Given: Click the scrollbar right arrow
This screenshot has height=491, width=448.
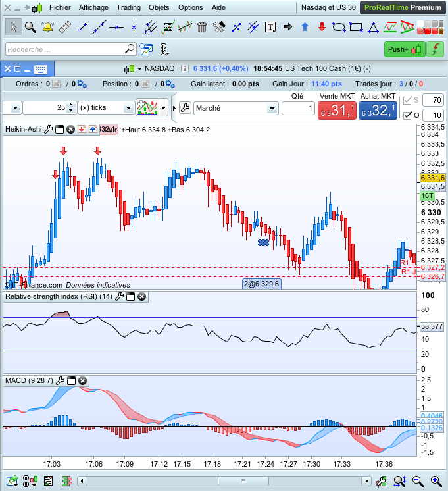Looking at the screenshot, I should click(366, 481).
